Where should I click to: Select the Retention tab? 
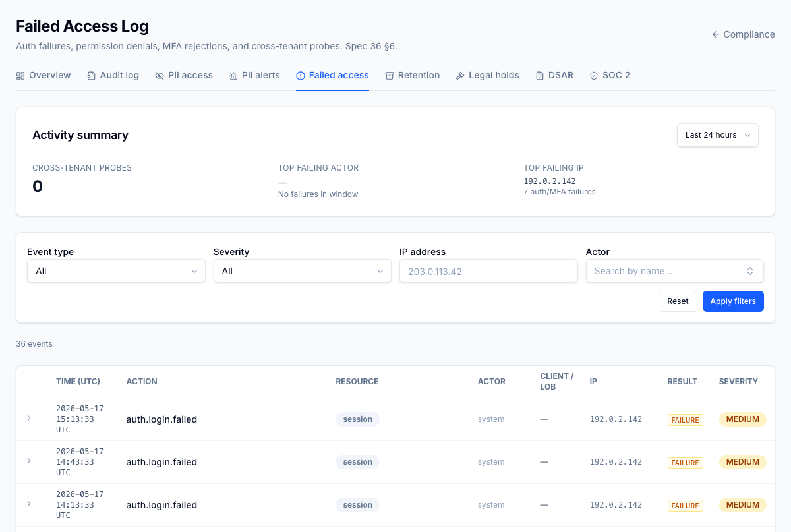(x=413, y=76)
